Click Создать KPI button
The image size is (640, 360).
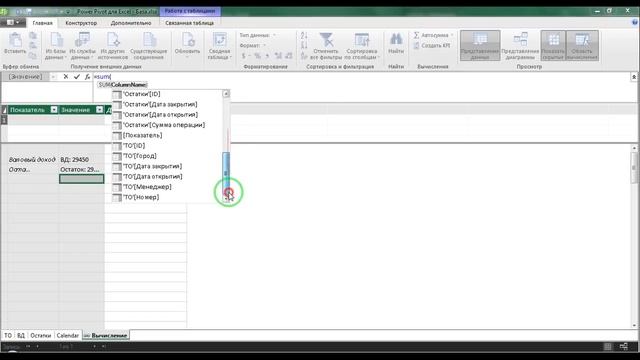tap(432, 45)
